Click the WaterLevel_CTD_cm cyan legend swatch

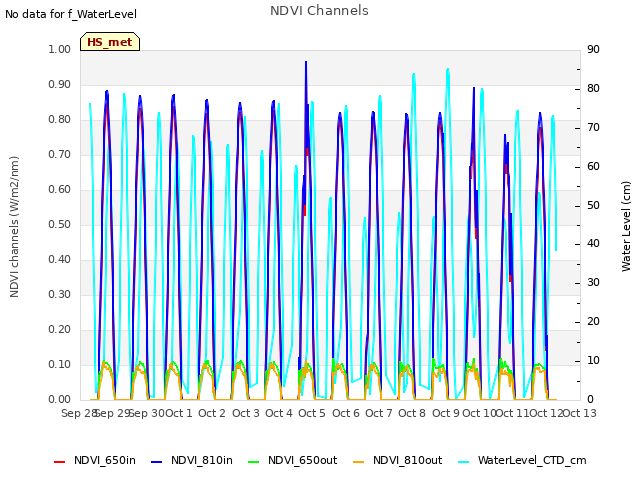[463, 462]
